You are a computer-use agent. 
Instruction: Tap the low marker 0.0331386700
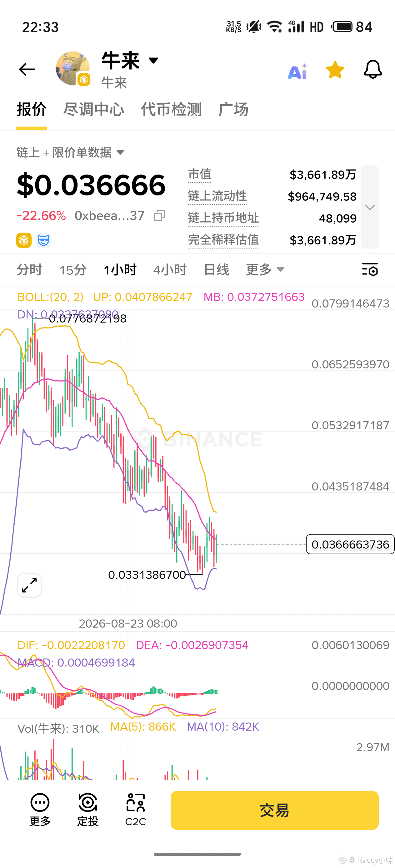click(x=147, y=575)
